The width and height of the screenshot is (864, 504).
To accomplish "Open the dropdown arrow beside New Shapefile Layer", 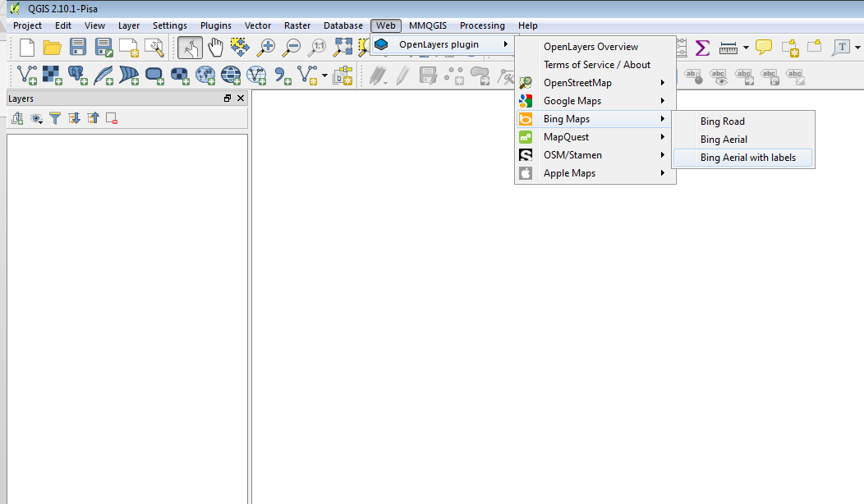I will tap(324, 76).
